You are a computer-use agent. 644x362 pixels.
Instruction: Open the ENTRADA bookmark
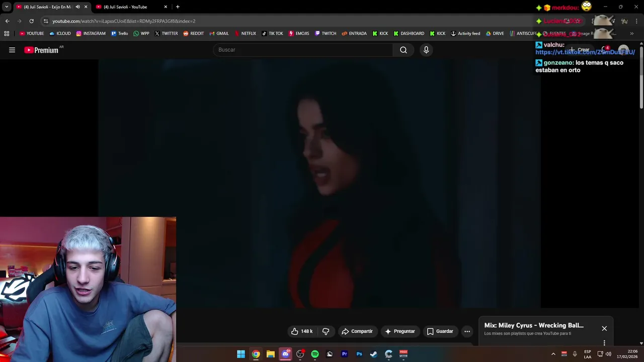354,34
